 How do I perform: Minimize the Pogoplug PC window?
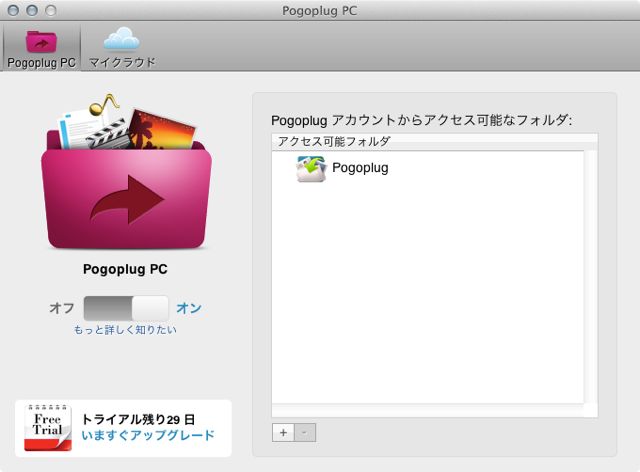[x=32, y=10]
